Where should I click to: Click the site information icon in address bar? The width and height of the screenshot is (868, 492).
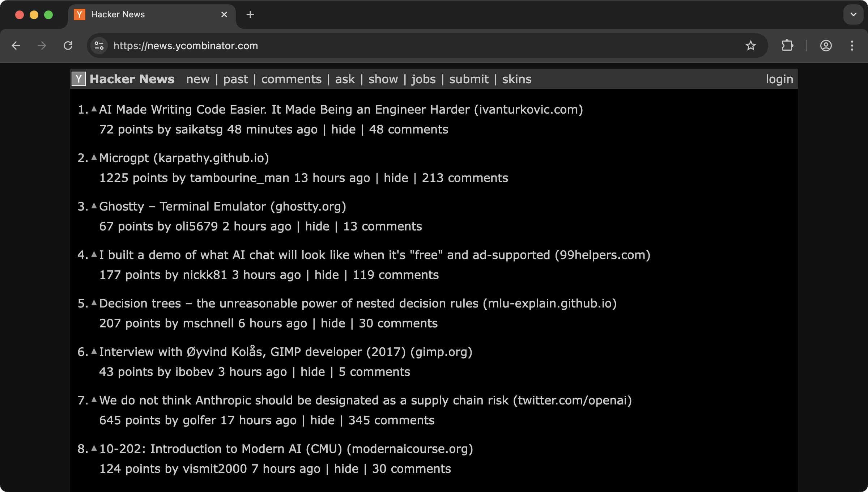99,46
